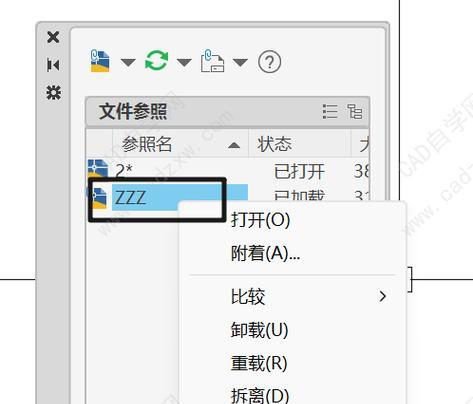
Task: Open the dropdown arrow beside Change Path
Action: pos(240,62)
